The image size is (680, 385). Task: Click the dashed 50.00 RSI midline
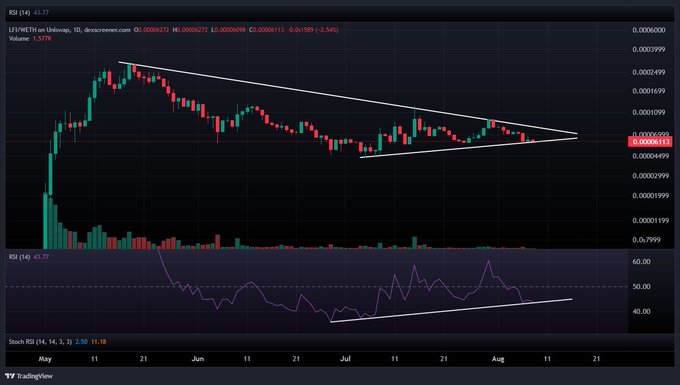(x=316, y=287)
